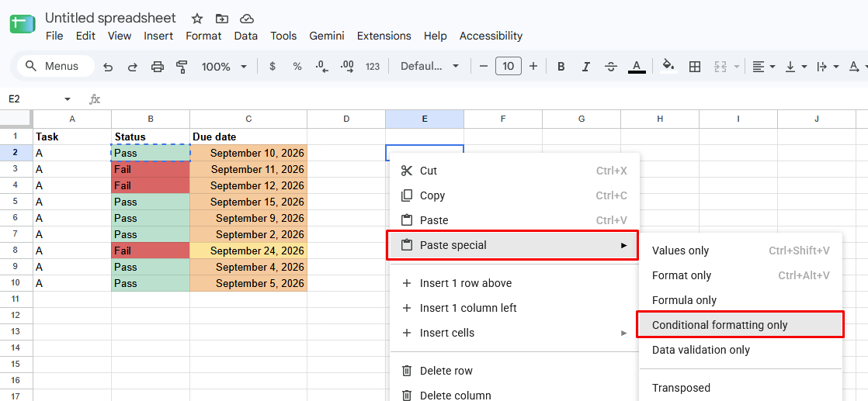Open the text color picker
The height and width of the screenshot is (401, 868).
click(x=637, y=67)
